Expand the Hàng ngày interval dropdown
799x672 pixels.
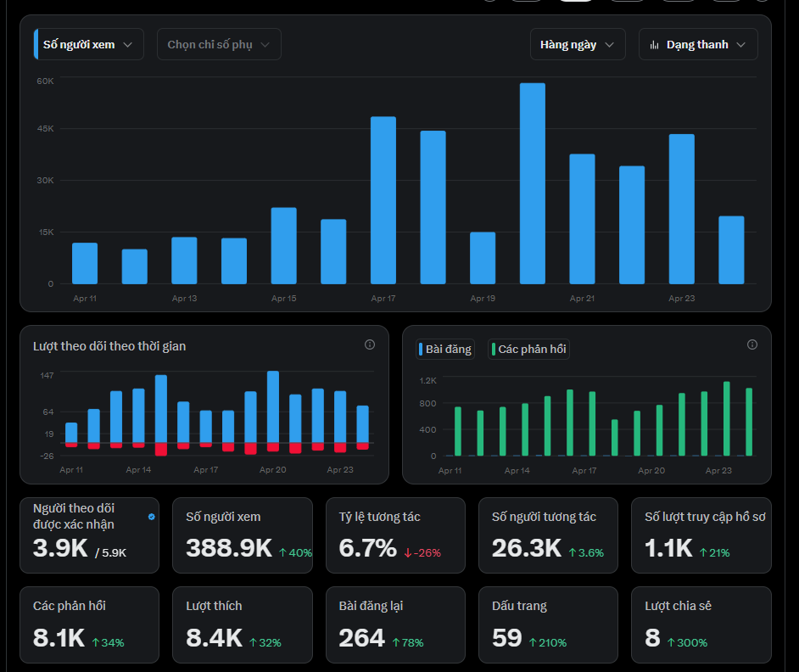tap(578, 44)
